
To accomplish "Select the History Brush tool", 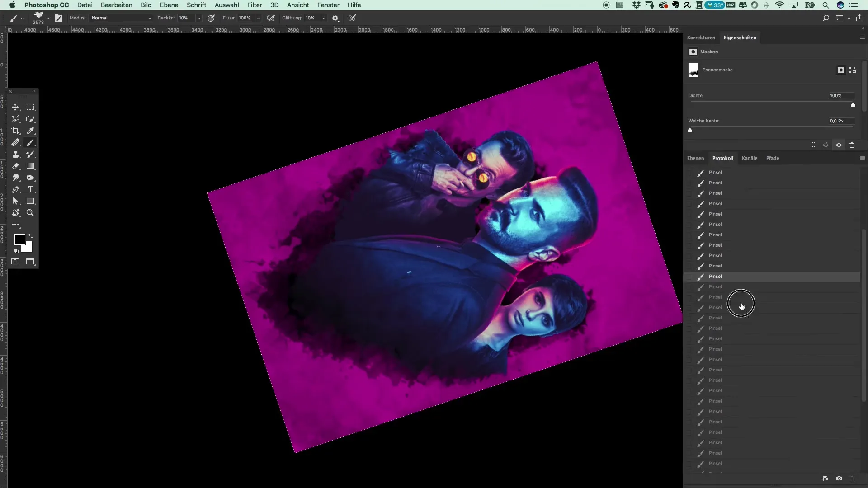I will click(30, 154).
